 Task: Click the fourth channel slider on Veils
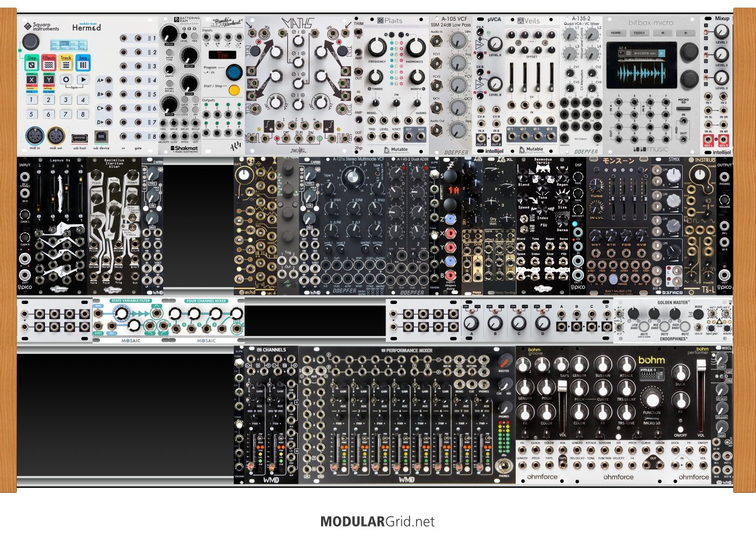click(552, 79)
